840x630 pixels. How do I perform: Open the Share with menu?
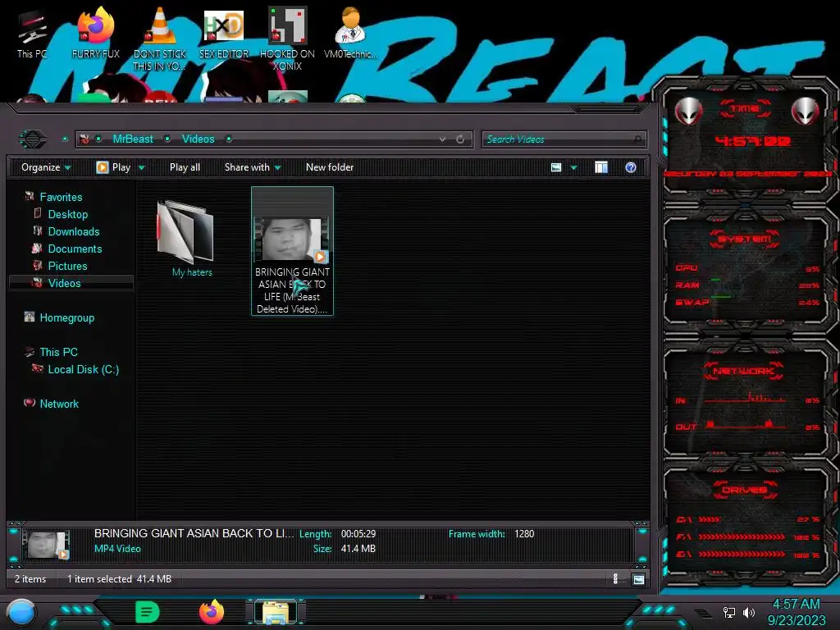pos(253,167)
